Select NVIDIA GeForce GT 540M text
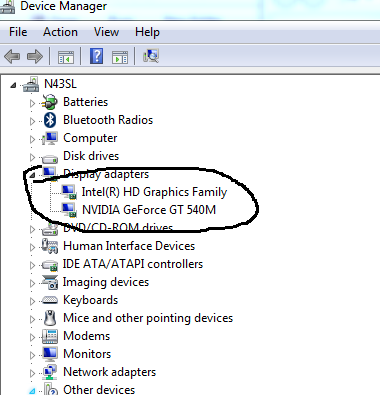380x395 pixels. pos(149,210)
